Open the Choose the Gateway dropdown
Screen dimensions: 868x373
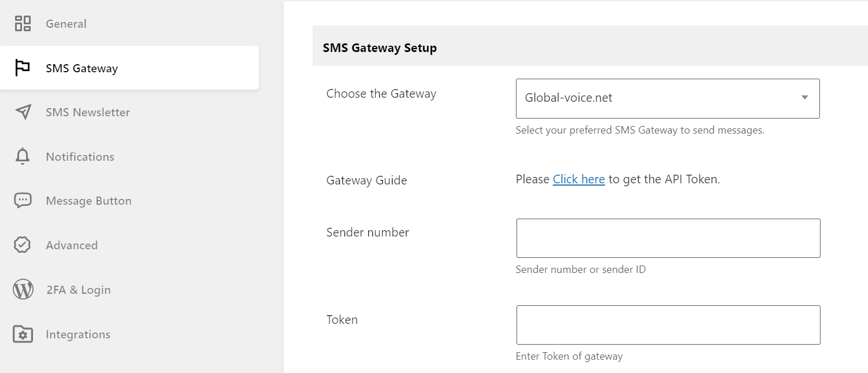point(668,98)
